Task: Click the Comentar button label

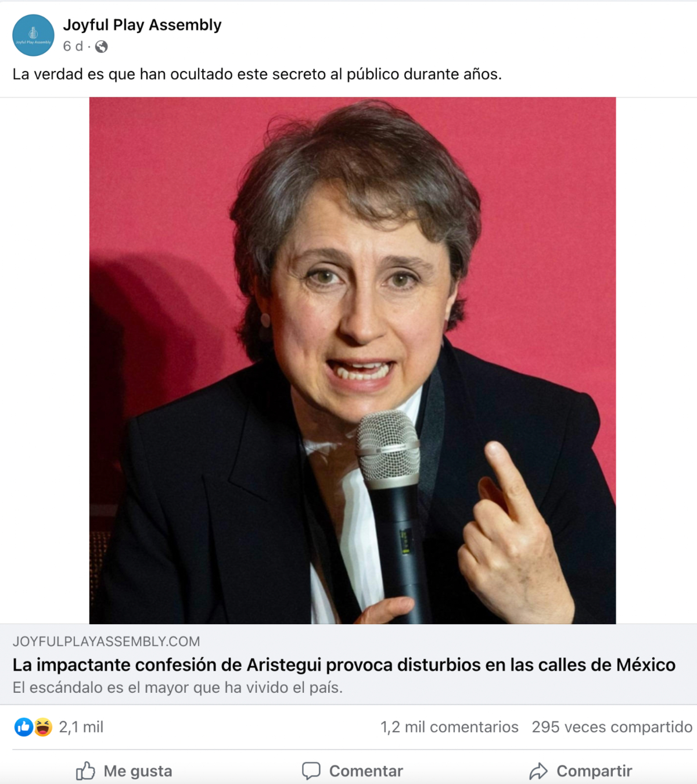Action: (x=366, y=771)
